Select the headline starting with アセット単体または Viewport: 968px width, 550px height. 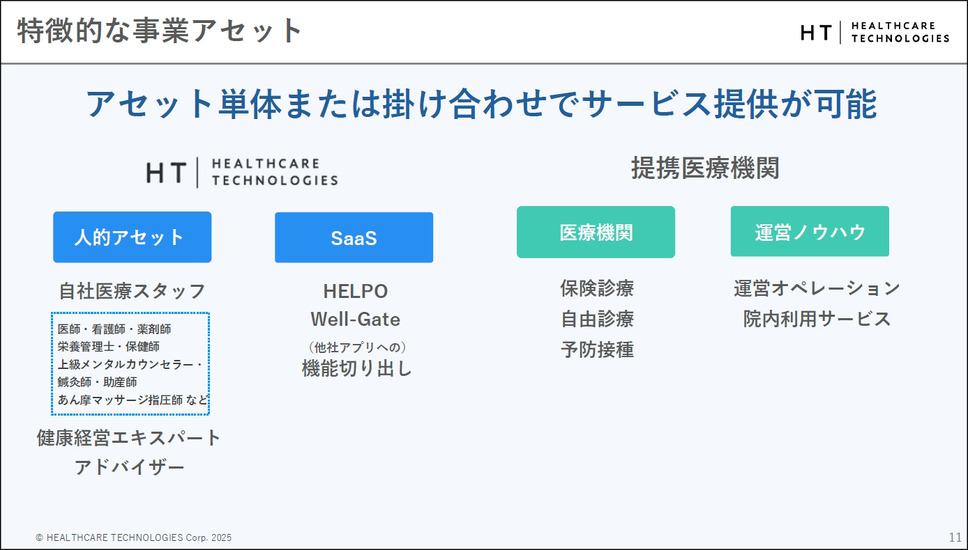pos(481,104)
